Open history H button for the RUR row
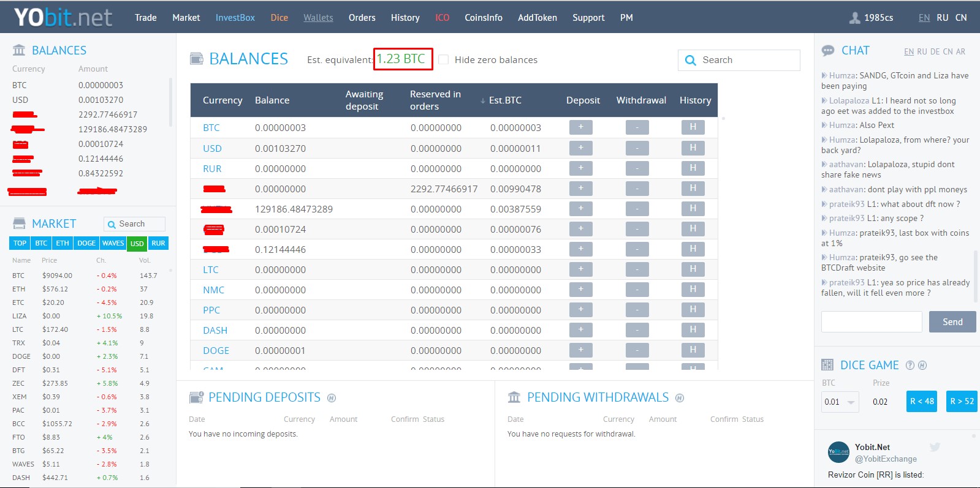The width and height of the screenshot is (980, 488). pos(693,168)
